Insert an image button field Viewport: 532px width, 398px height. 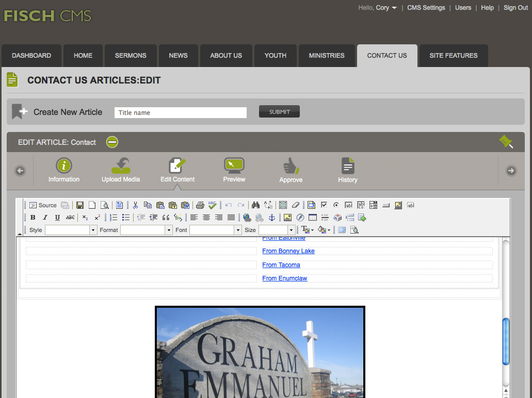point(398,205)
